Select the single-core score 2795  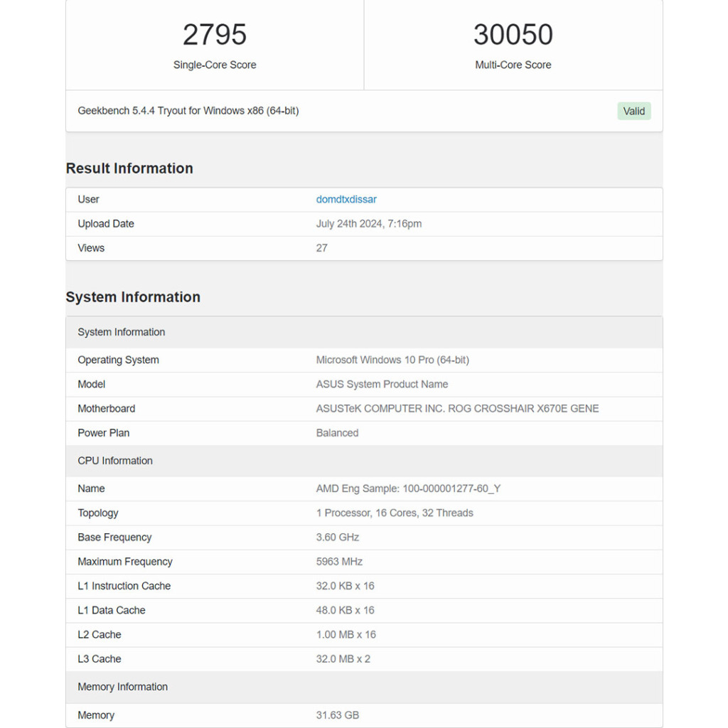pos(215,34)
